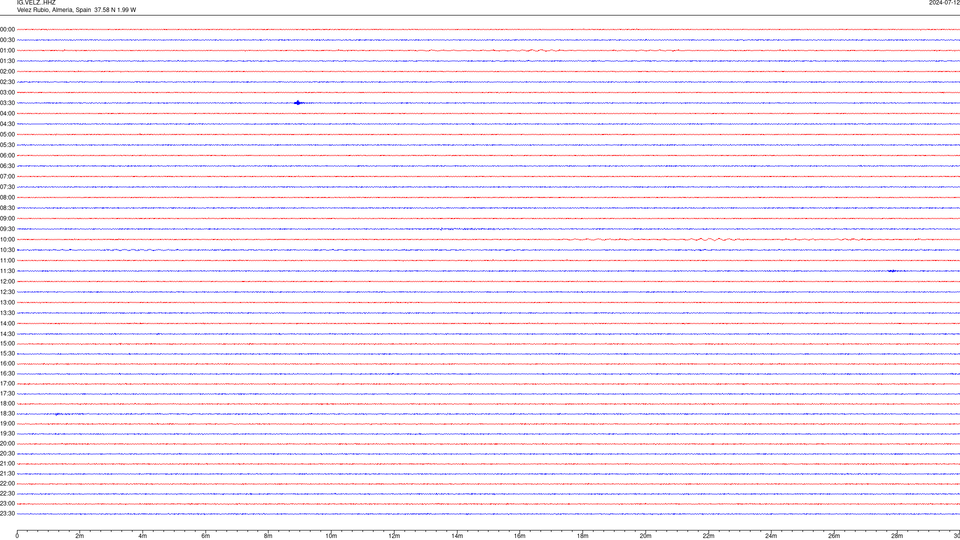Click the 19:30 row label

7,433
